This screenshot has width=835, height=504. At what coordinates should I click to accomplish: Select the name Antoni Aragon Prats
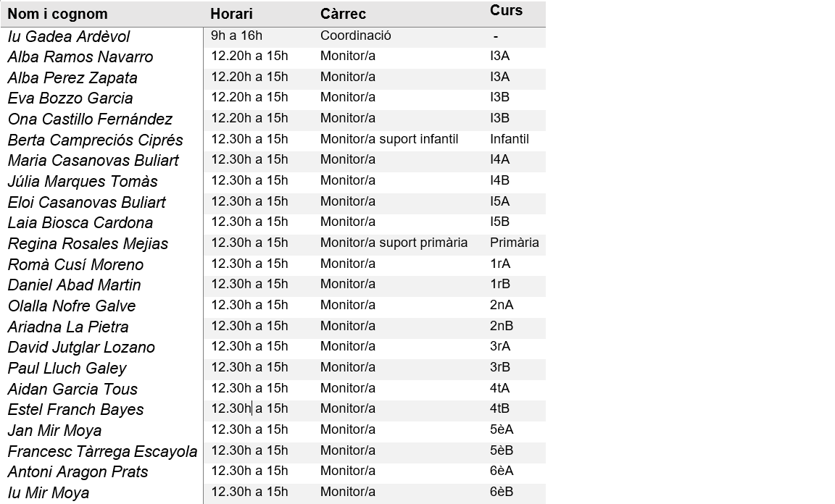tap(78, 472)
